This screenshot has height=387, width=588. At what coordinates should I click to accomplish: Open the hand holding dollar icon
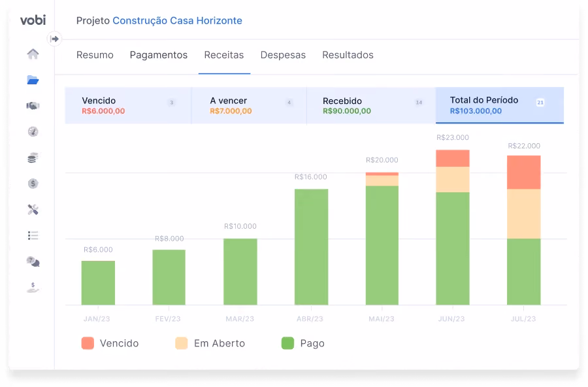pos(33,287)
